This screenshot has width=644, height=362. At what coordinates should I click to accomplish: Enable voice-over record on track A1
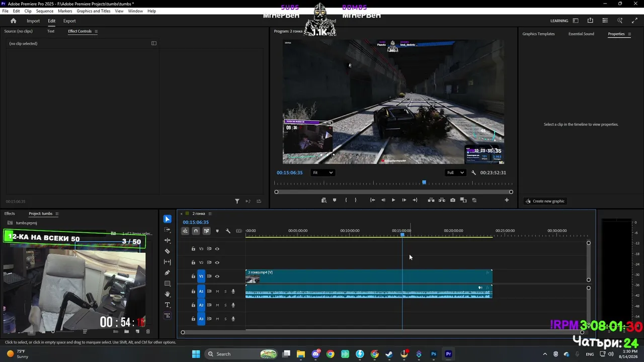[x=233, y=292]
